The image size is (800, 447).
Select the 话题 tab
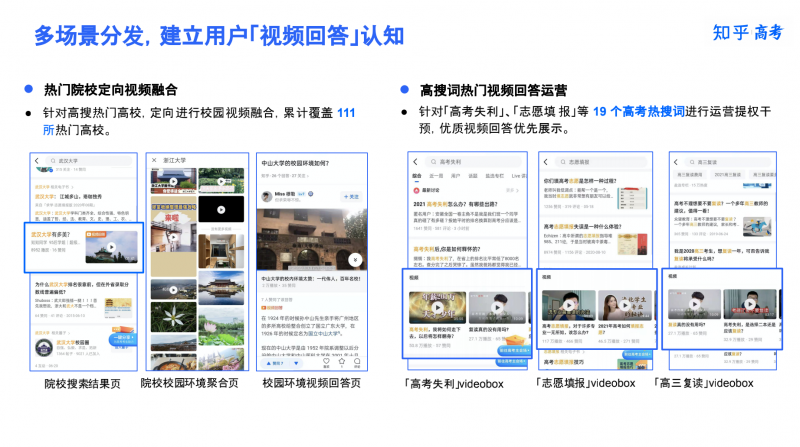[473, 176]
